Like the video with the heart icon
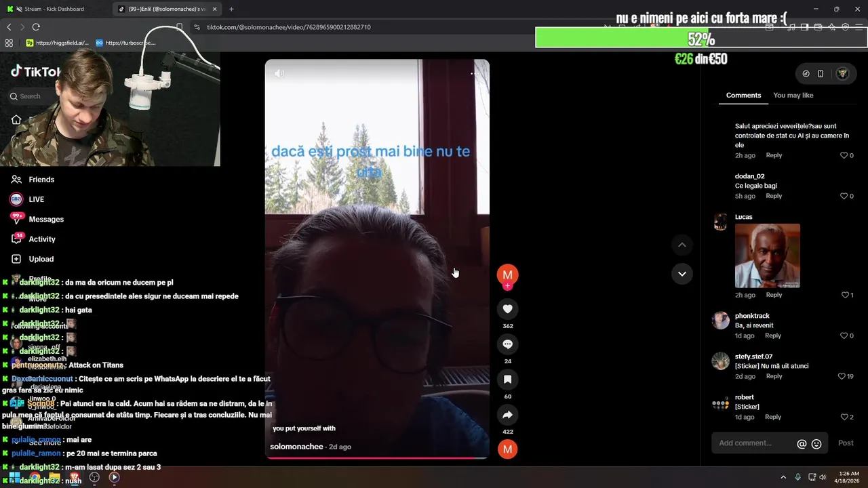The width and height of the screenshot is (868, 488). tap(507, 309)
